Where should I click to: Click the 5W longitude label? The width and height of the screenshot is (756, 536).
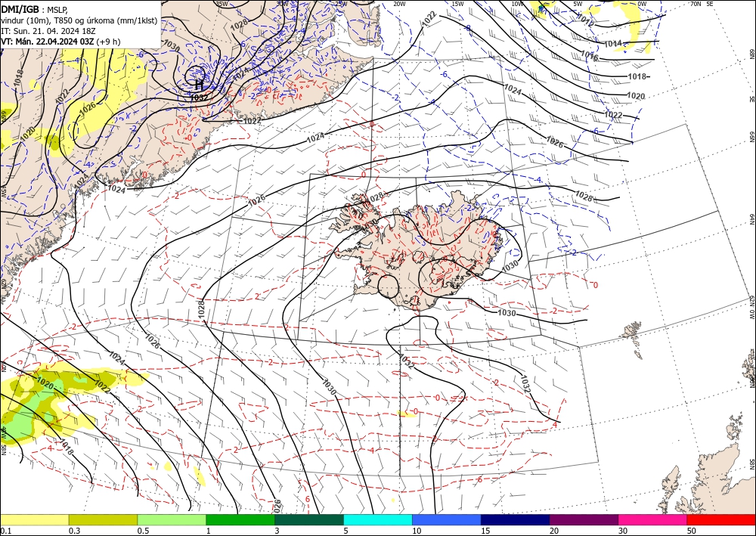(x=578, y=4)
